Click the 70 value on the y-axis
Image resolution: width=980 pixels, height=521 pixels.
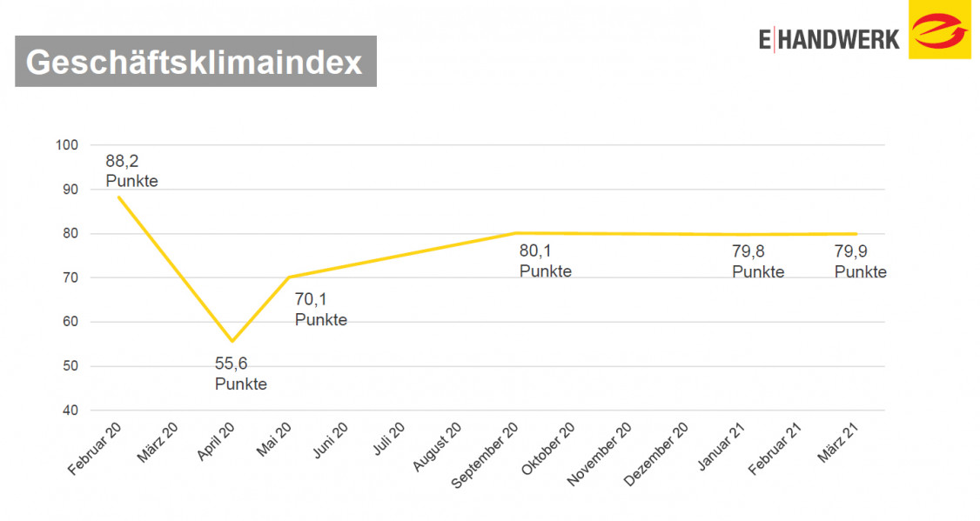[70, 277]
